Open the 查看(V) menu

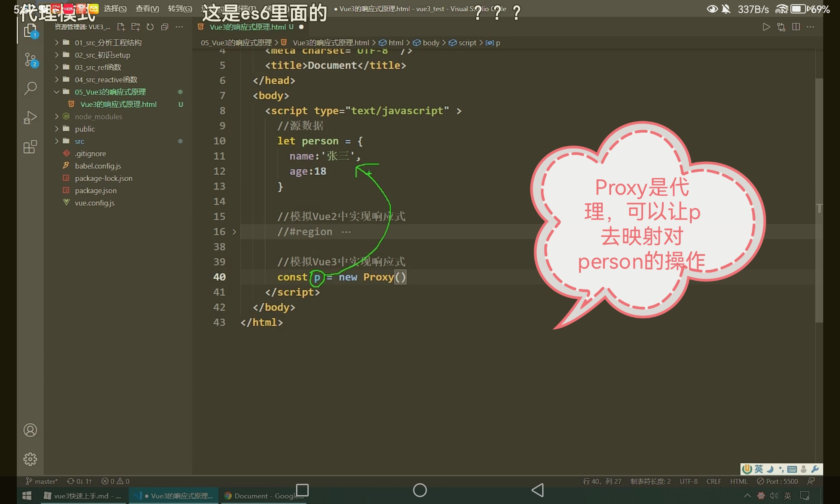tap(147, 9)
